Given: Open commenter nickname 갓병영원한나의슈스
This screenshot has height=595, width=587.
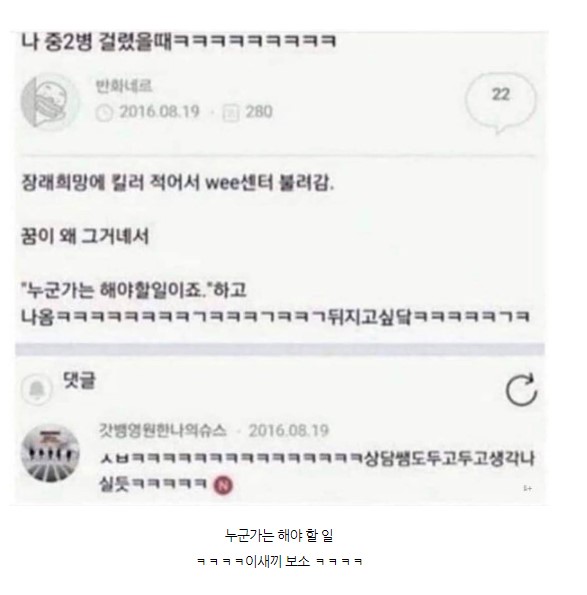Looking at the screenshot, I should coord(162,430).
